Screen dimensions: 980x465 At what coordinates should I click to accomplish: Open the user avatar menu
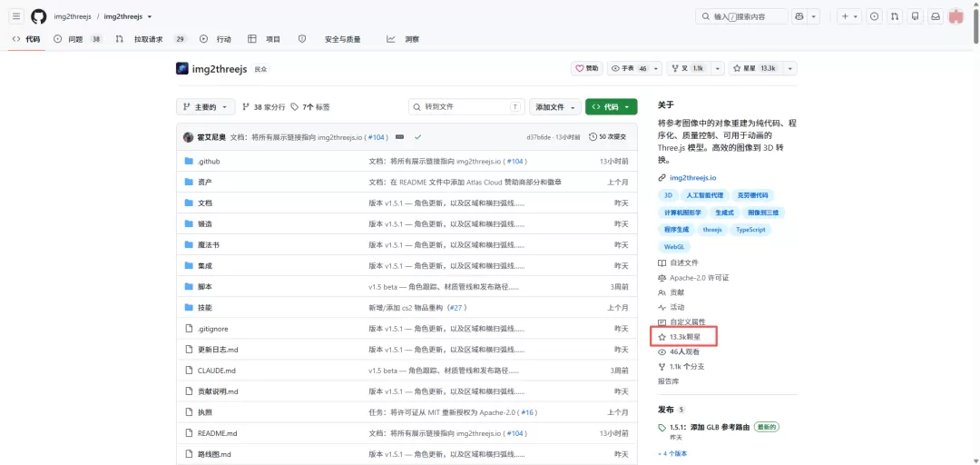pos(956,17)
